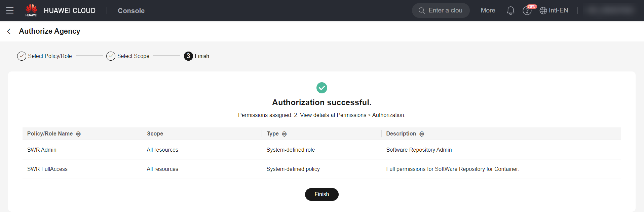The height and width of the screenshot is (212, 644).
Task: Click the search magnifier icon
Action: 421,10
